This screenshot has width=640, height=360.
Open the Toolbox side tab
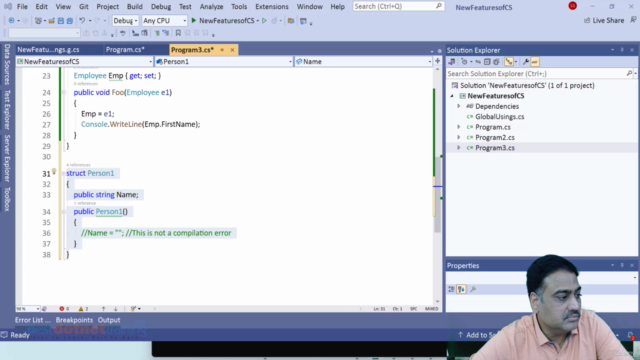tap(7, 199)
